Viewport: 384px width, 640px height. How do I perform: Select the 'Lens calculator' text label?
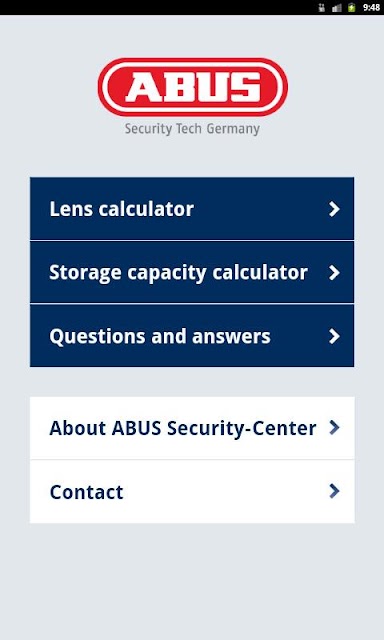coord(122,209)
